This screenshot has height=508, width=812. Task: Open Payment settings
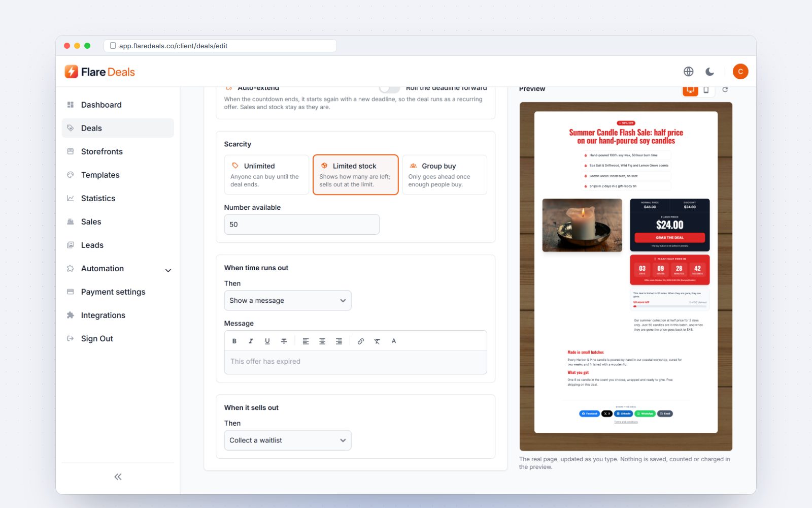pos(118,292)
